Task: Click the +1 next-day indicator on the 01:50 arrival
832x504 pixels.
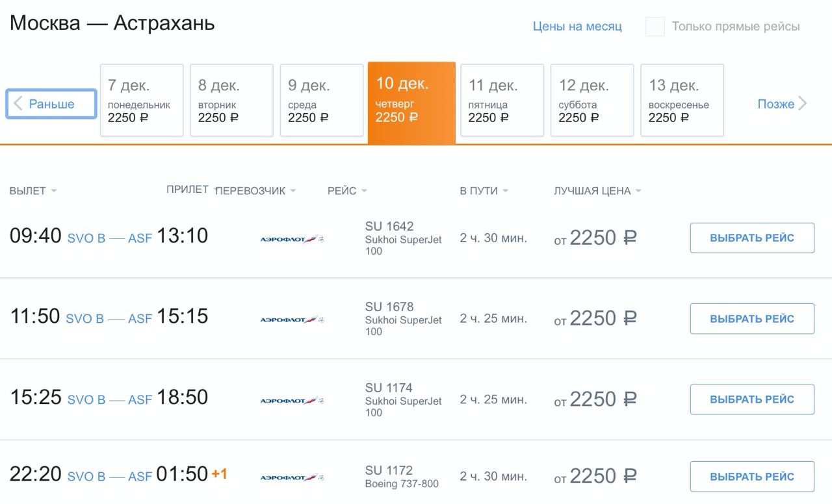Action: (220, 474)
